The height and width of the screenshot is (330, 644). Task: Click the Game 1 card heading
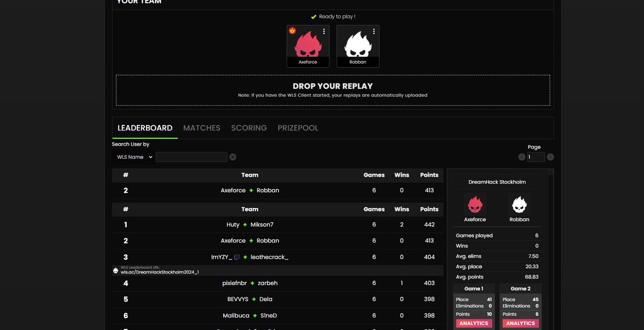[x=474, y=289]
